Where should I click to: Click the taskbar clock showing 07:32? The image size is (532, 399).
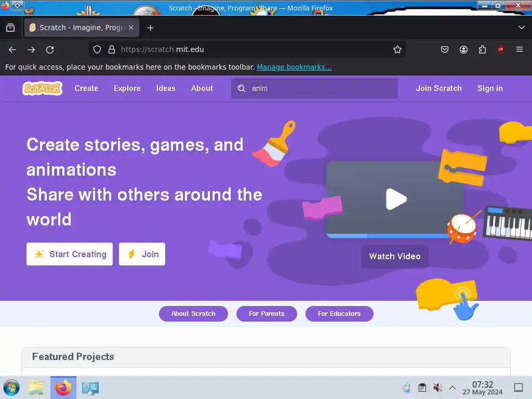point(483,388)
